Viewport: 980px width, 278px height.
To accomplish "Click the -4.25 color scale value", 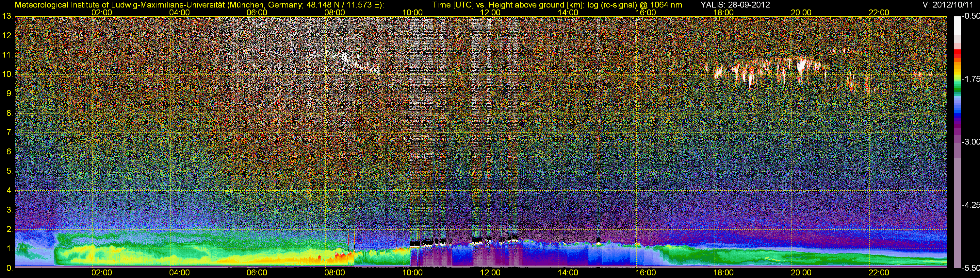I will [971, 205].
